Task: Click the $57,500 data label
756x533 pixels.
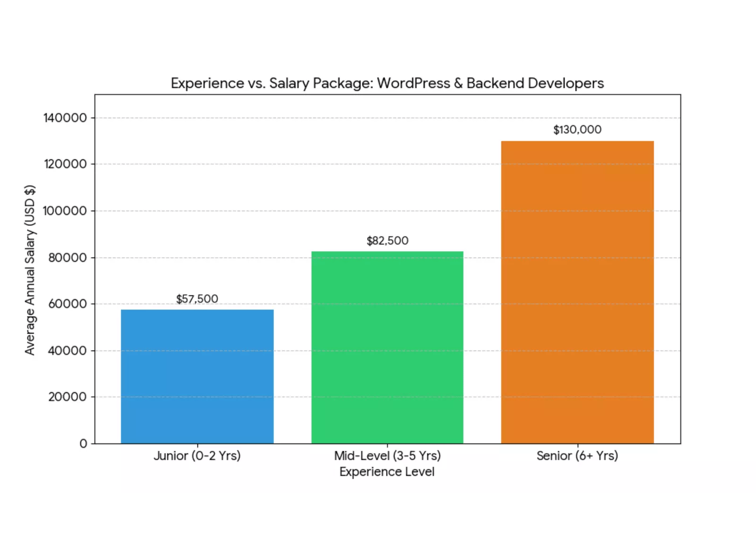Action: click(x=197, y=298)
